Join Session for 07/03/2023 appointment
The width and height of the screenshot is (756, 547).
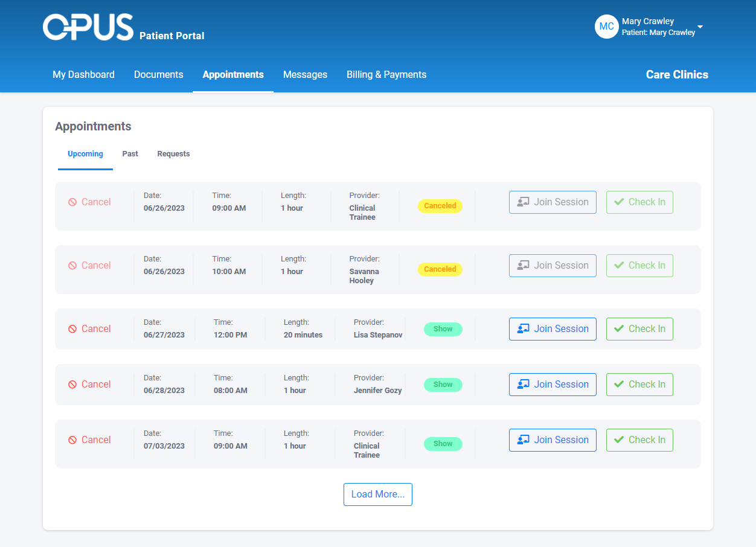click(x=553, y=440)
